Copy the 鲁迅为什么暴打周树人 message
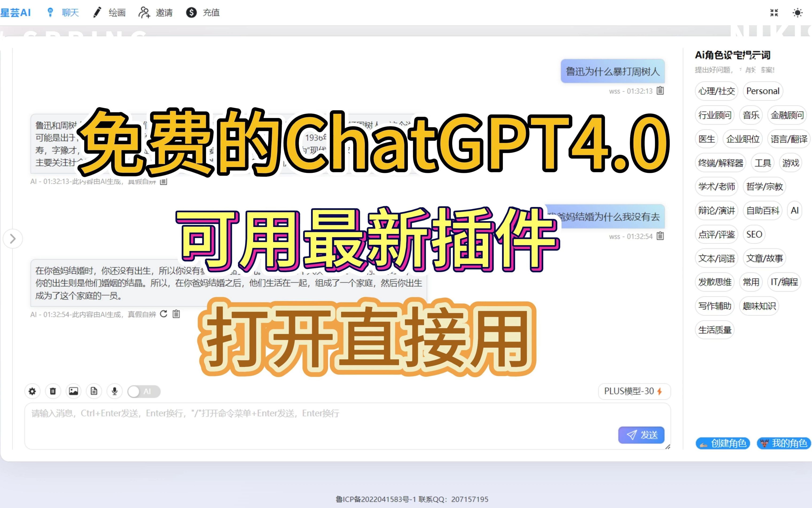This screenshot has width=812, height=508. [660, 91]
